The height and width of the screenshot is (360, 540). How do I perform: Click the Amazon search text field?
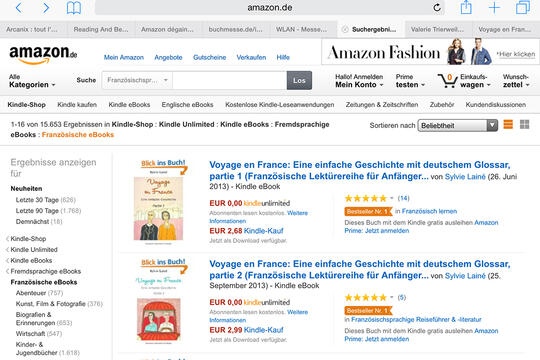tap(229, 80)
